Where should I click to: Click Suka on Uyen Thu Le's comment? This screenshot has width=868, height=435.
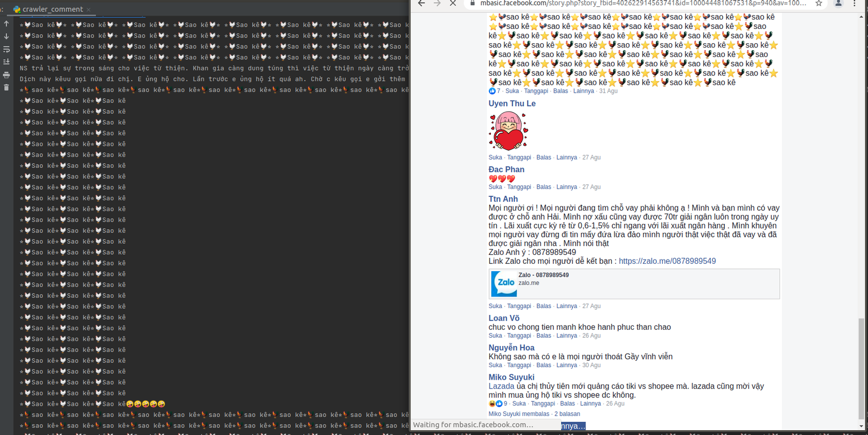tap(495, 157)
